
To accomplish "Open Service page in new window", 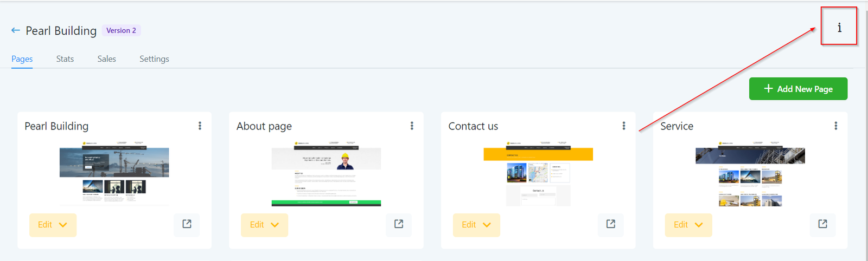I will coord(822,224).
